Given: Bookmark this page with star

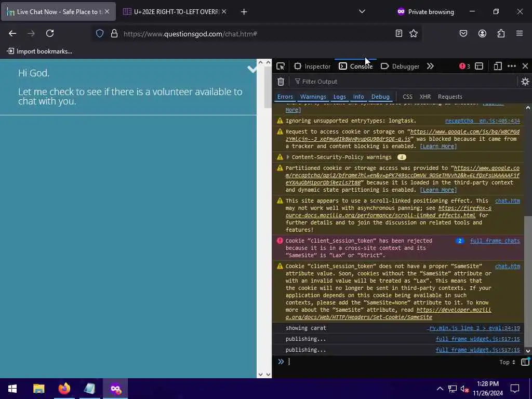Looking at the screenshot, I should [413, 33].
